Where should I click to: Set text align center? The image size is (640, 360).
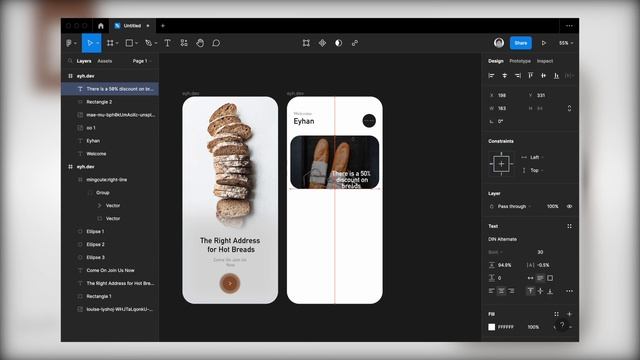(x=501, y=291)
